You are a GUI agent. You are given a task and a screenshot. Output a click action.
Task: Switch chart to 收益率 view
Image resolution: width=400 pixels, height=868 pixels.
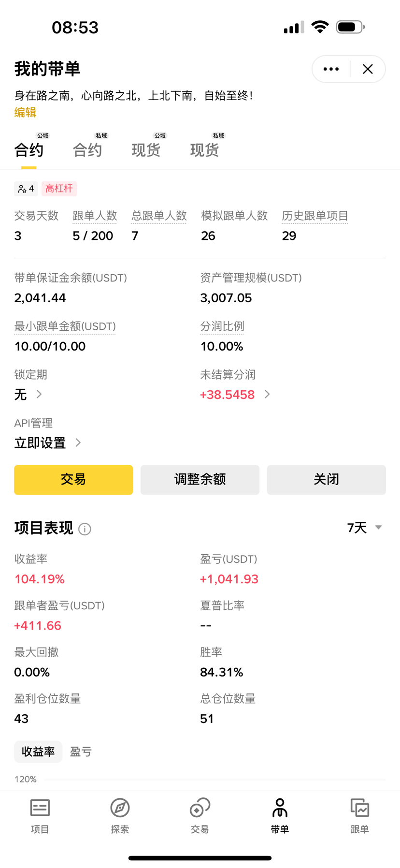(38, 751)
